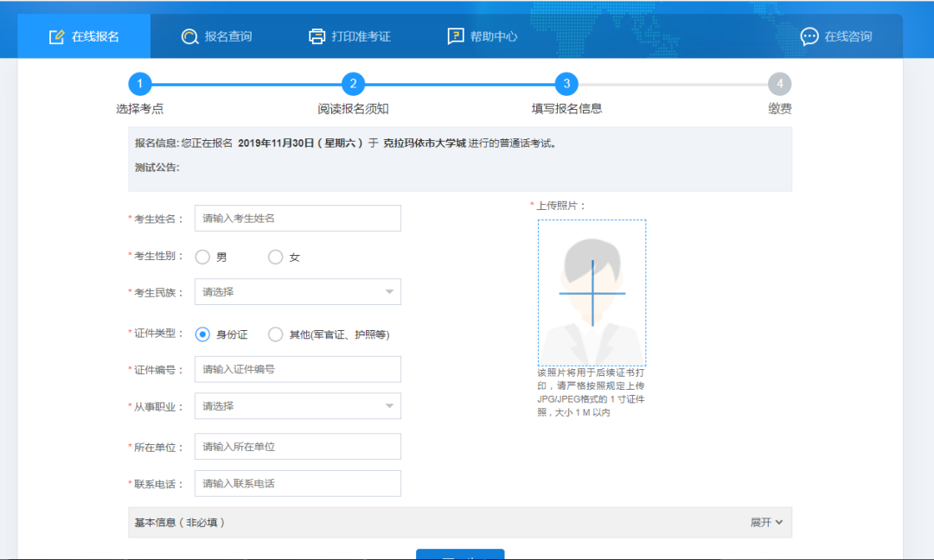This screenshot has width=934, height=560.
Task: Click the 在线咨询 chat bubble icon
Action: [809, 36]
